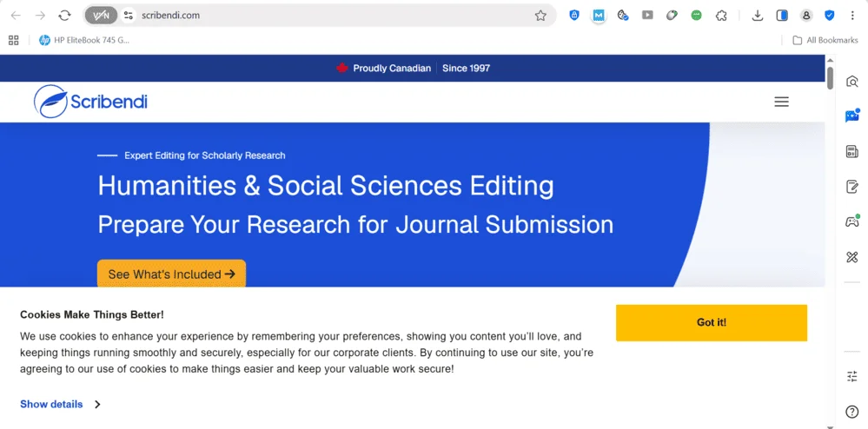Click See What's Included button
This screenshot has width=868, height=429.
(x=172, y=274)
